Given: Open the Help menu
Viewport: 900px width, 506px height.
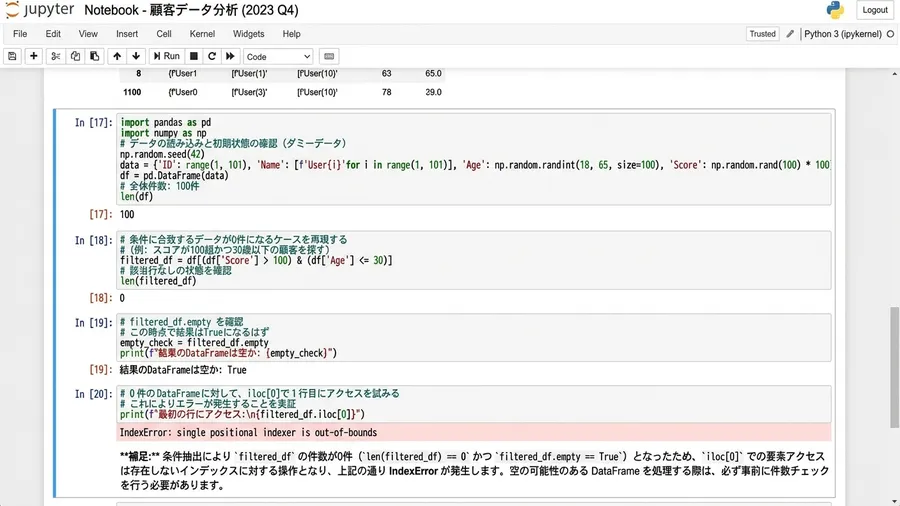Looking at the screenshot, I should 292,34.
